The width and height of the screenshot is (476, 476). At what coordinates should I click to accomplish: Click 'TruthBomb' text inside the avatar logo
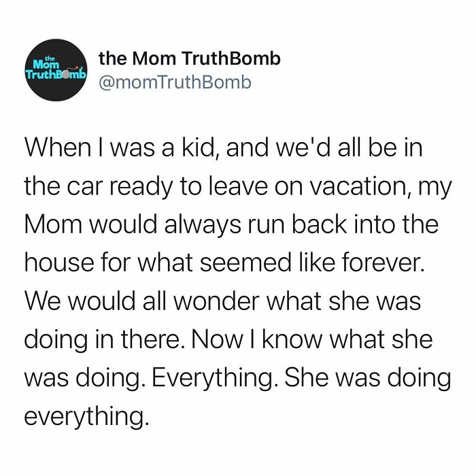click(56, 74)
